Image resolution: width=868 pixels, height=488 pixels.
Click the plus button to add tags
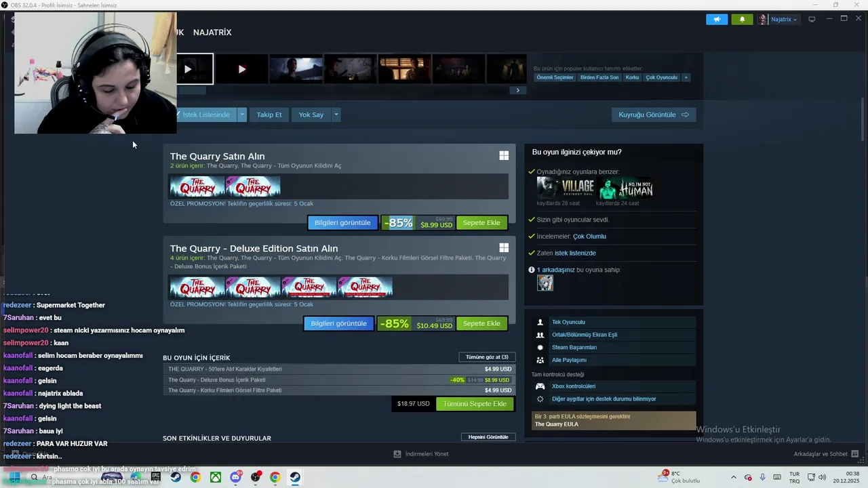coord(686,77)
